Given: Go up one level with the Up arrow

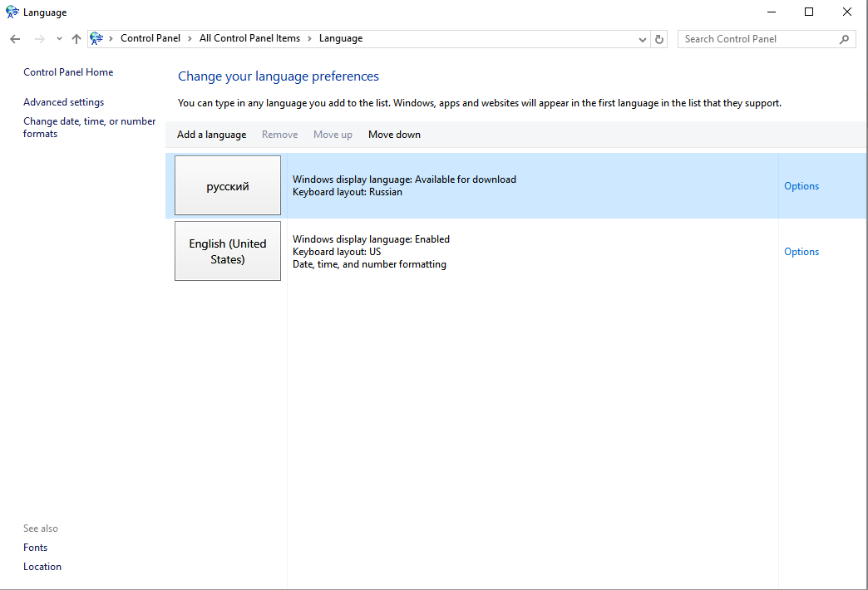Looking at the screenshot, I should [x=76, y=39].
